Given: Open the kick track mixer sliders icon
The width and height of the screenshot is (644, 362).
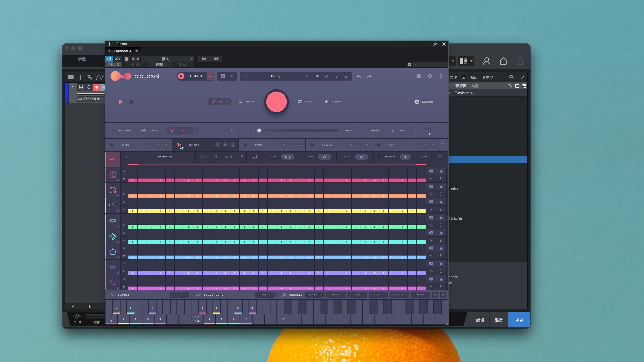Looking at the screenshot, I should click(x=431, y=179).
